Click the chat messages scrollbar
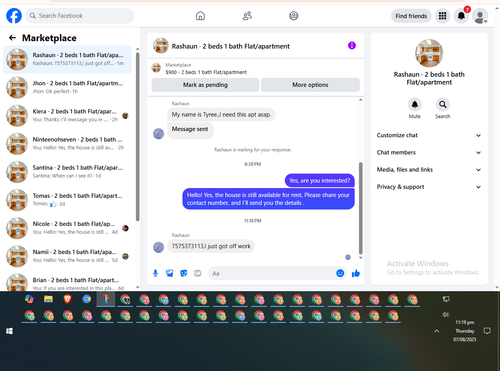Screen dimensions: 500x371 (x=360, y=208)
